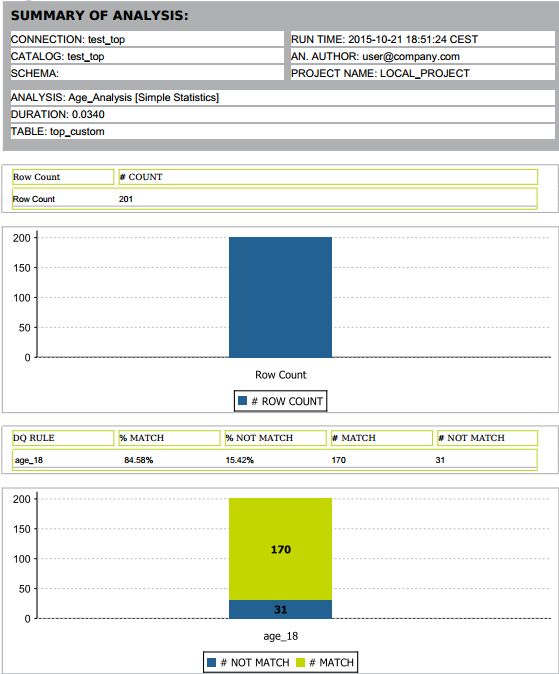Click the # MATCH legend text
Viewport: 559px width, 674px height.
coord(332,663)
